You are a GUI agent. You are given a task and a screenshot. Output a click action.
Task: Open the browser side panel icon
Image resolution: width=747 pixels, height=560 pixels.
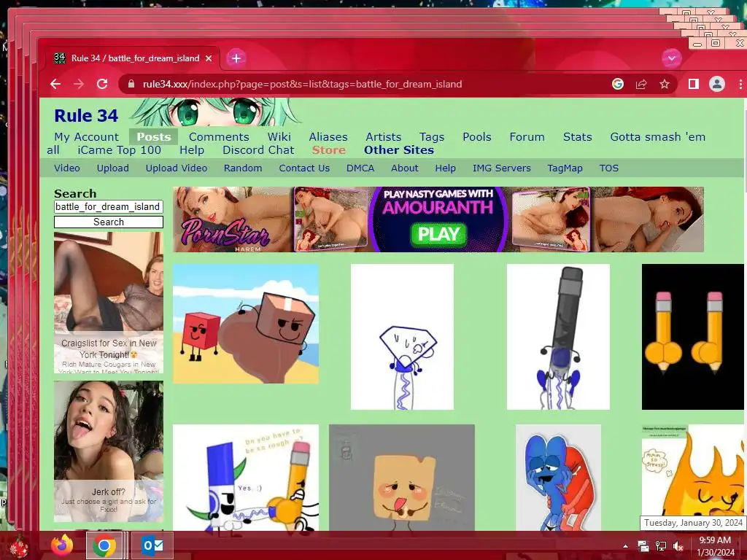pyautogui.click(x=694, y=85)
